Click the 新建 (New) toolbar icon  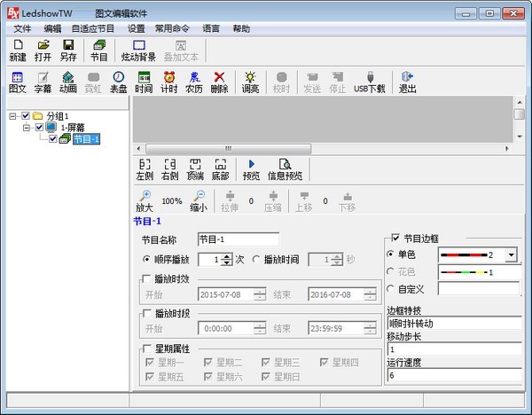18,50
